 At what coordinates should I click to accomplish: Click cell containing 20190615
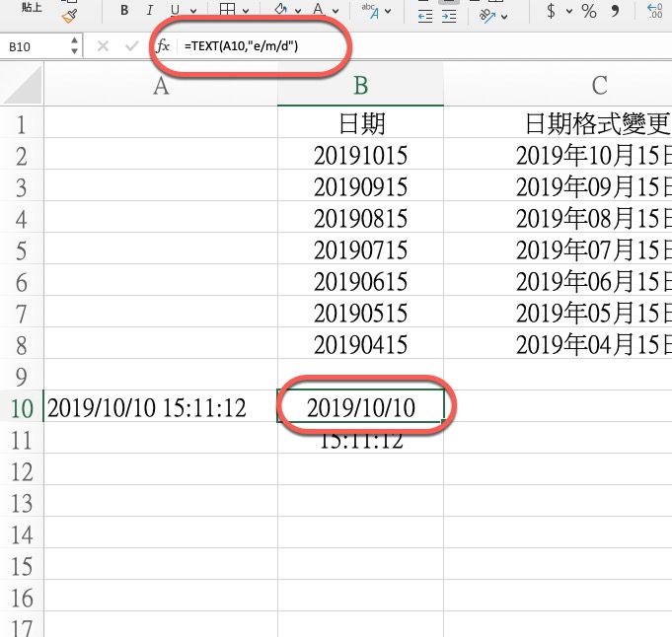360,282
